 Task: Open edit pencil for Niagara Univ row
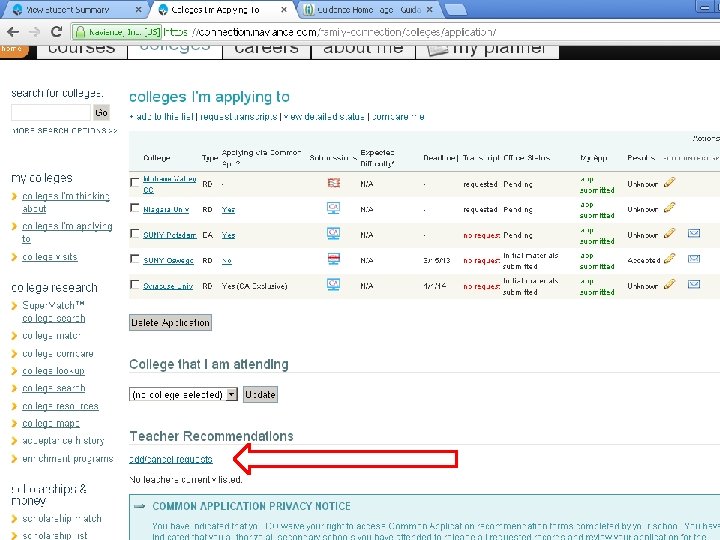pyautogui.click(x=669, y=208)
